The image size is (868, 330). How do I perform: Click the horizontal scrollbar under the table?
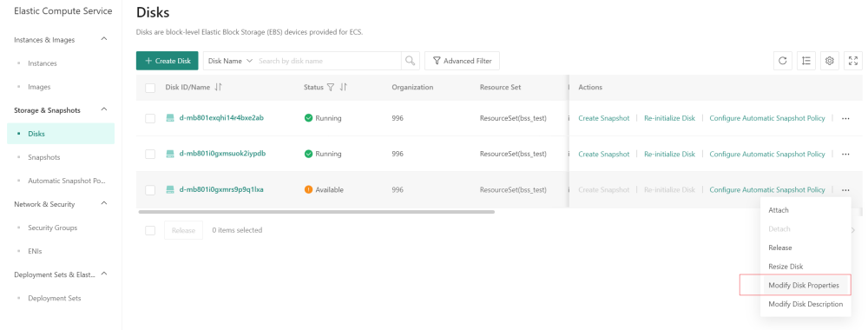click(316, 212)
